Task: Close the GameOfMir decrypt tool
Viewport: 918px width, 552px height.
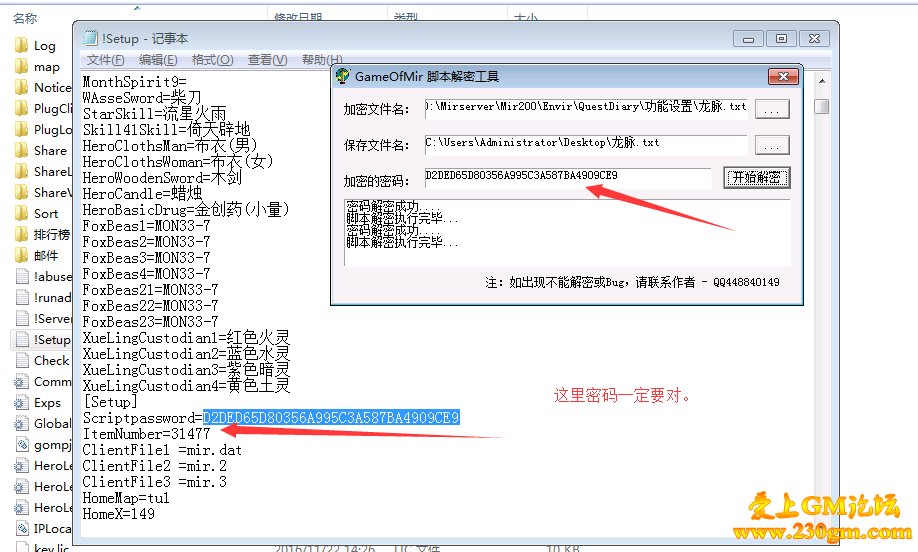Action: click(783, 76)
